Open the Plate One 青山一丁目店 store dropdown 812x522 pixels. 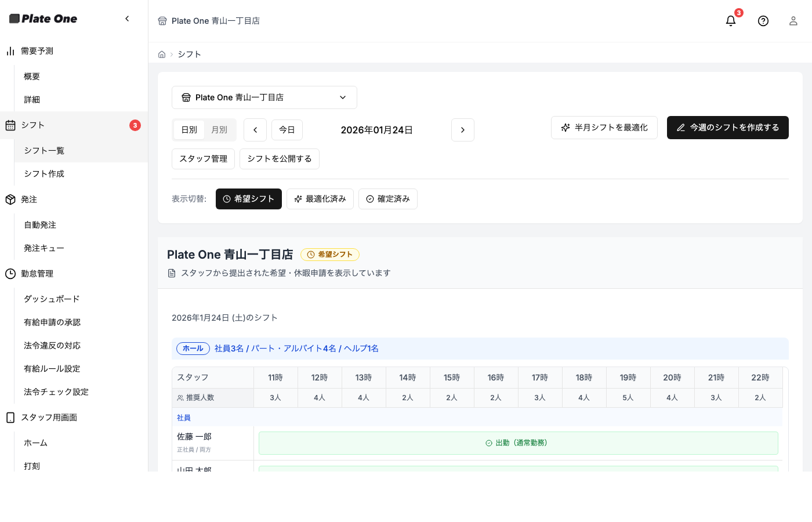point(264,97)
